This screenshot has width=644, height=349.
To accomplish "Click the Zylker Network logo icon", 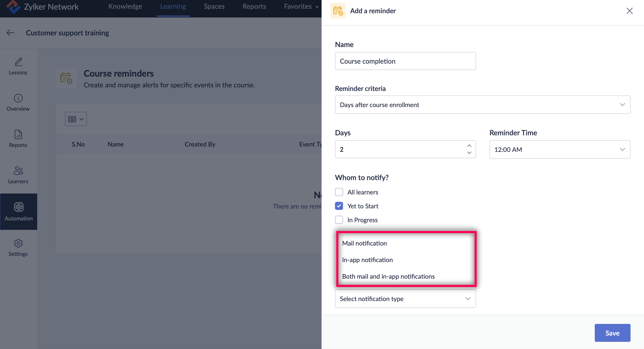I will coord(13,7).
